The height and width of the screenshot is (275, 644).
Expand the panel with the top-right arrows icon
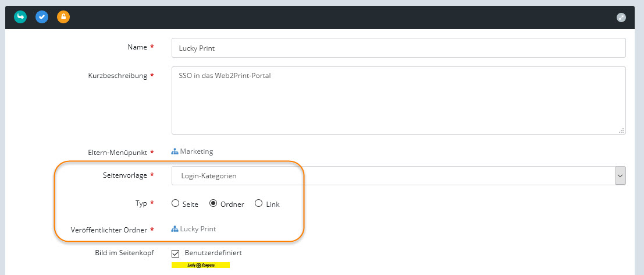click(621, 17)
